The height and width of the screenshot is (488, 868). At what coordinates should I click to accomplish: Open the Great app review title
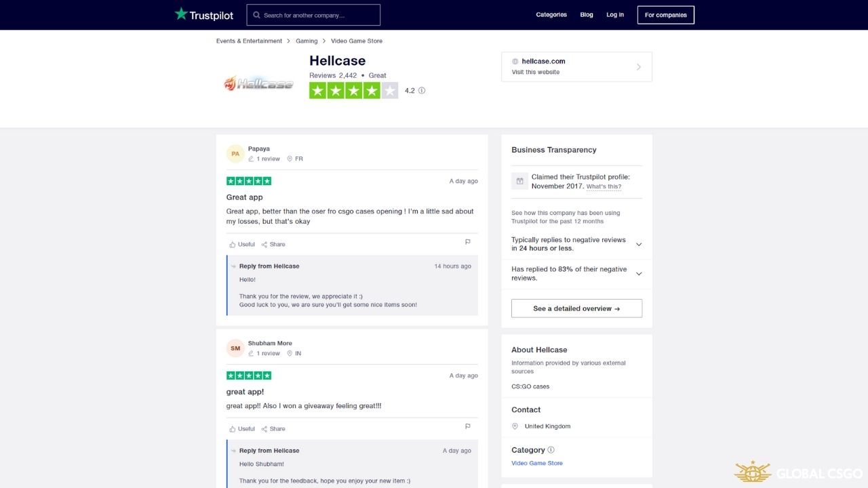coord(245,197)
